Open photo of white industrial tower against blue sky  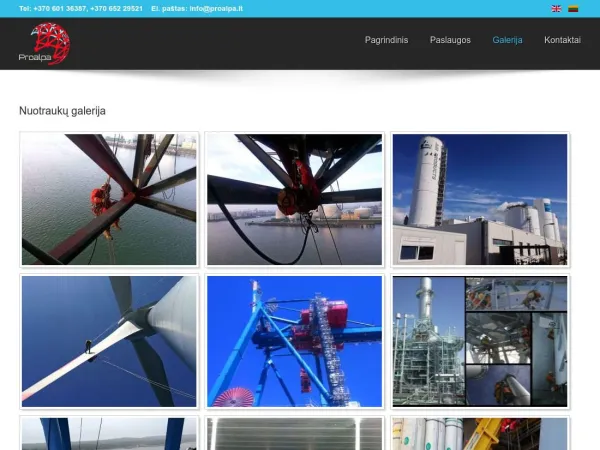tap(480, 199)
